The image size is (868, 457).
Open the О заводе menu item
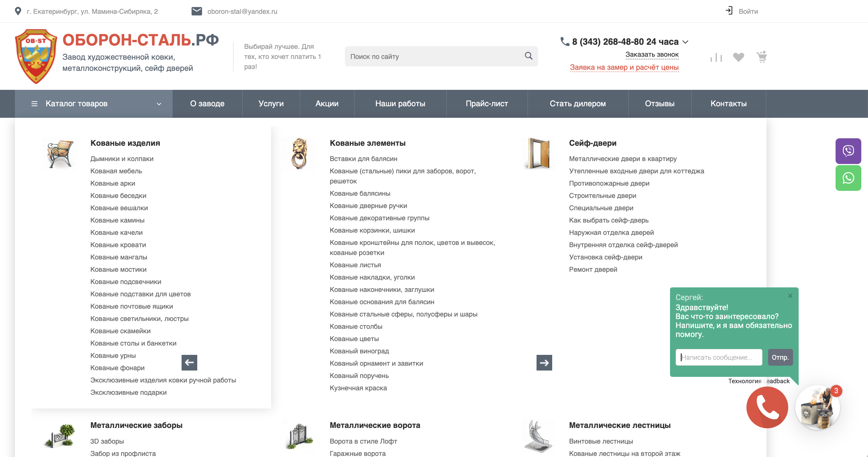pos(207,104)
